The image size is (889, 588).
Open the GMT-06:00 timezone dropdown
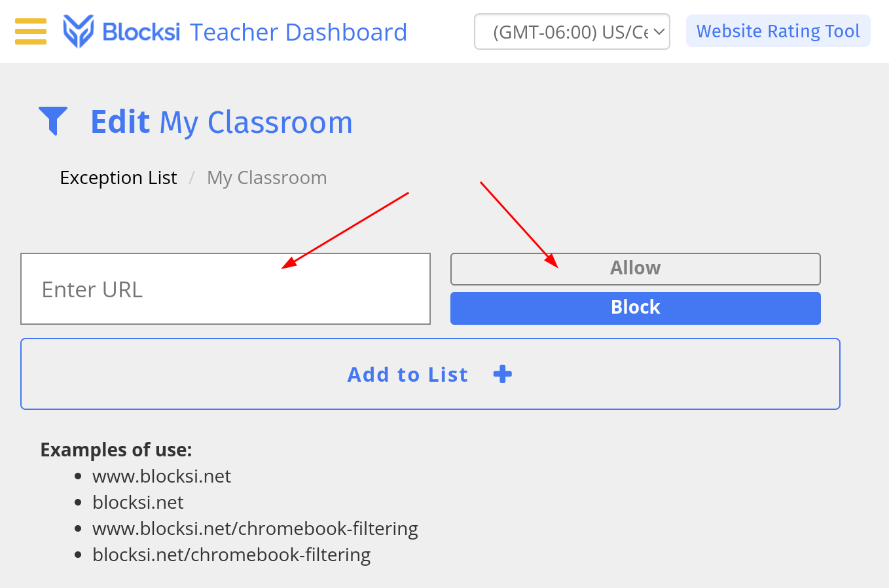(572, 31)
